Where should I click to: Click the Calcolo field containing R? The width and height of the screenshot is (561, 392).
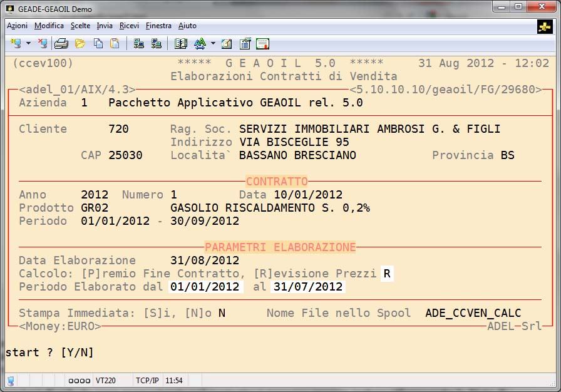388,274
